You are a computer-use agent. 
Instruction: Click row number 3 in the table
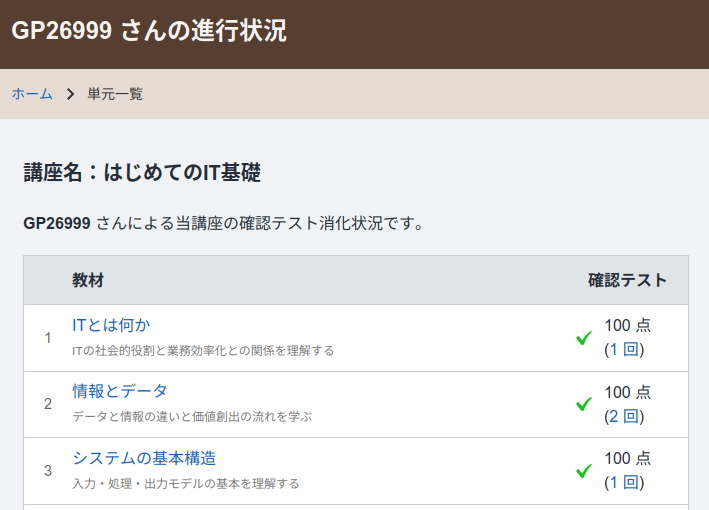tap(48, 471)
